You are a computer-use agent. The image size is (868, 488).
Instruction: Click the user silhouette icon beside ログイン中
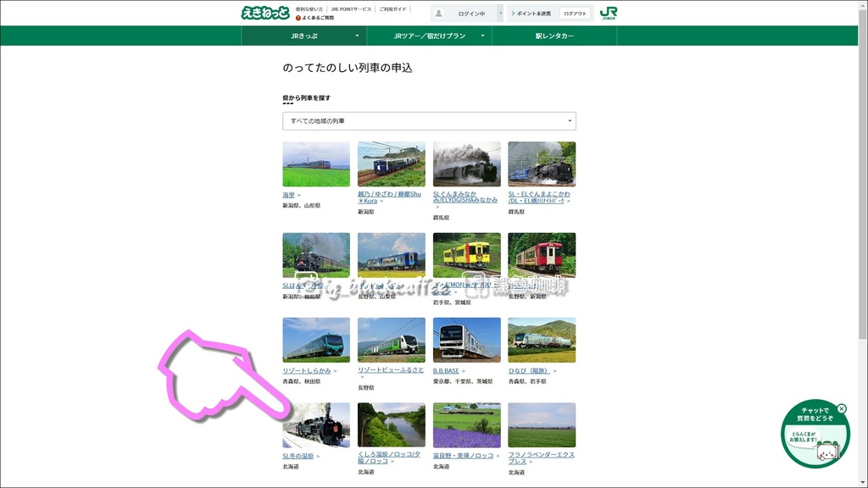coord(438,12)
